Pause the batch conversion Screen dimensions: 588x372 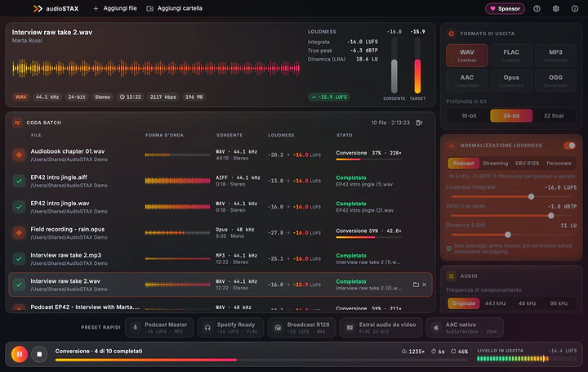19,354
